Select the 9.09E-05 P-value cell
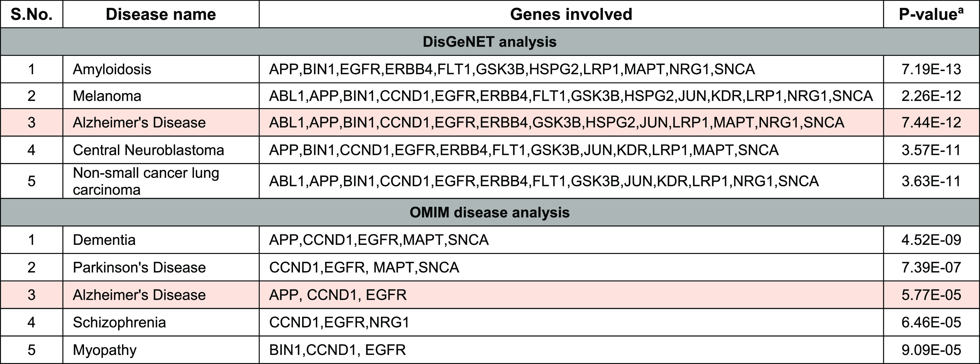This screenshot has width=980, height=364. pyautogui.click(x=931, y=350)
